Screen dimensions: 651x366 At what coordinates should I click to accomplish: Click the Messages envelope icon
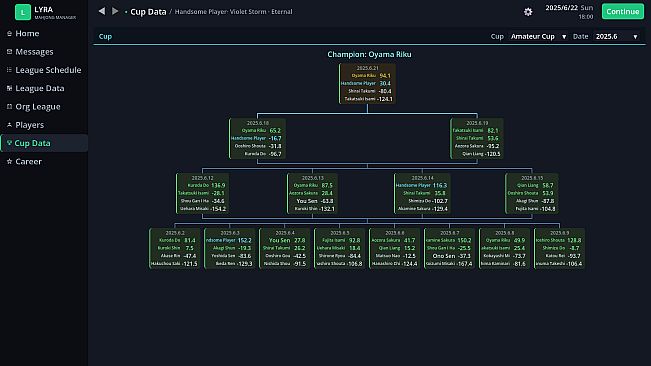pos(9,52)
